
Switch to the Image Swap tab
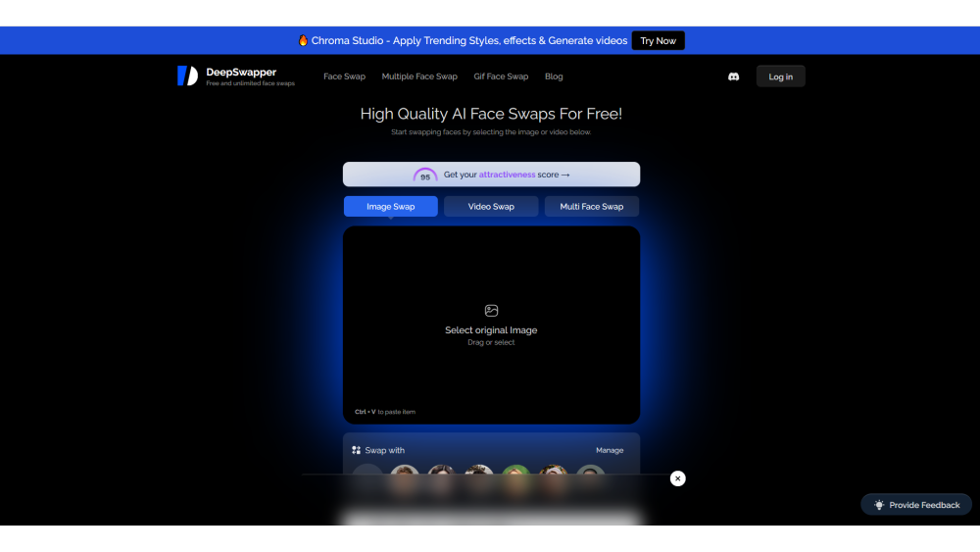[390, 207]
